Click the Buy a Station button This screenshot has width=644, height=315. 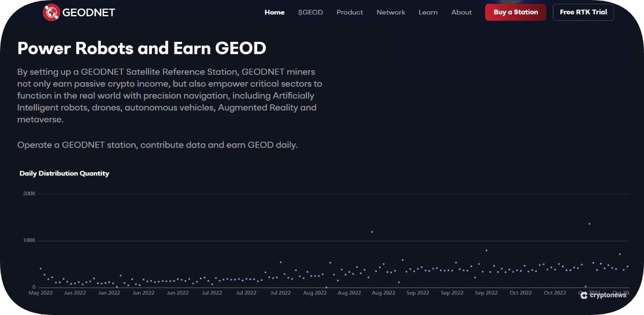coord(515,12)
